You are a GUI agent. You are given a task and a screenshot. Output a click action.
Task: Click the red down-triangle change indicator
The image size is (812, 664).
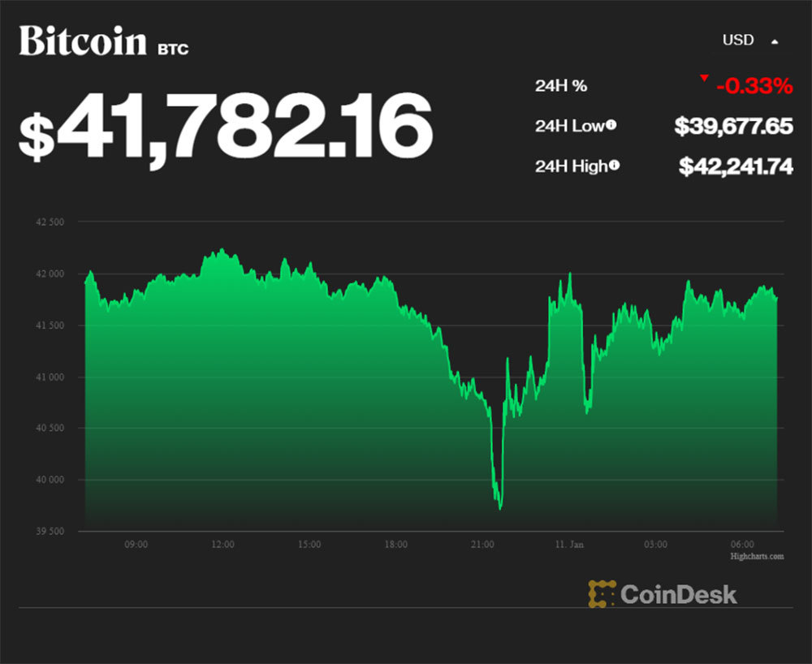click(704, 79)
